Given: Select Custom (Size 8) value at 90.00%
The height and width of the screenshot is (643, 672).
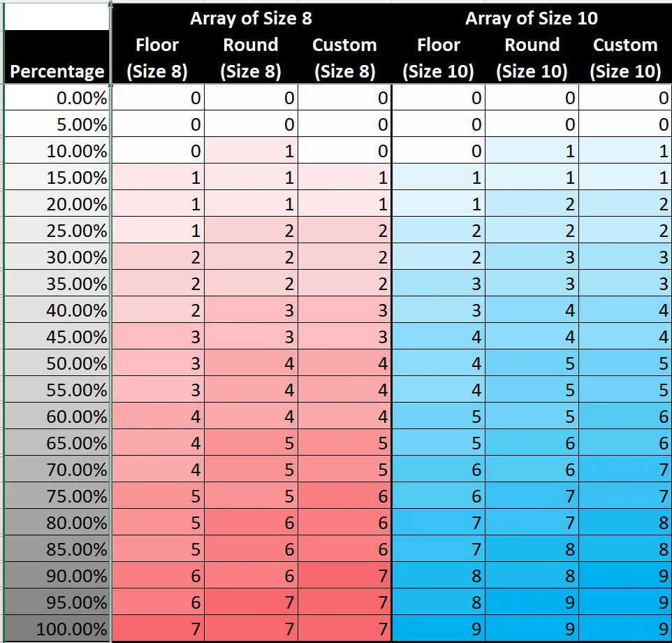Looking at the screenshot, I should tap(345, 576).
